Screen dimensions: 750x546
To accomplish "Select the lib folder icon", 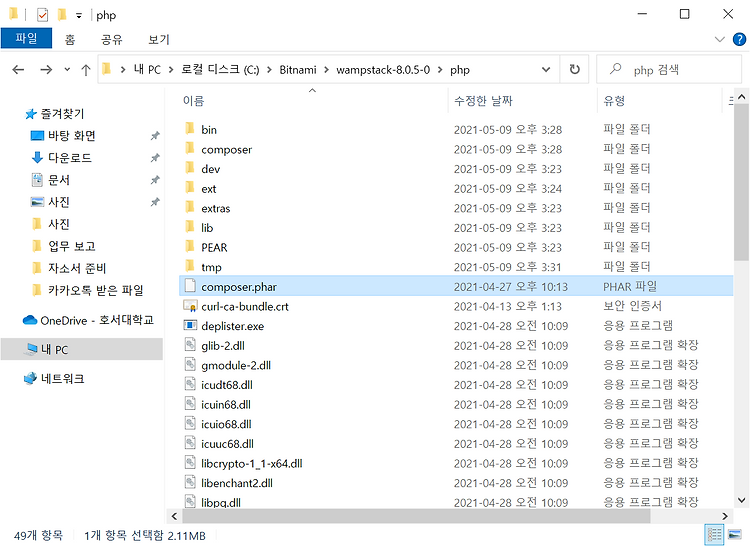I will tap(190, 227).
